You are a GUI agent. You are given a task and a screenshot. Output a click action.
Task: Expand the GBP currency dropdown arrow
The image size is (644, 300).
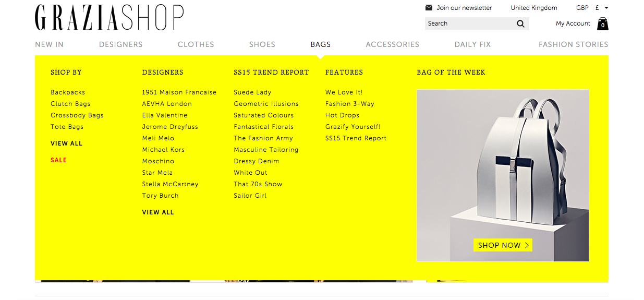pos(606,8)
